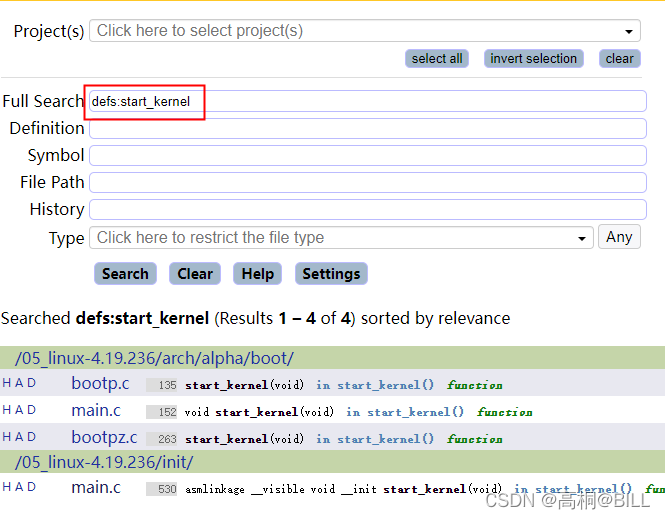665x519 pixels.
Task: Click the Any type button
Action: [x=619, y=237]
